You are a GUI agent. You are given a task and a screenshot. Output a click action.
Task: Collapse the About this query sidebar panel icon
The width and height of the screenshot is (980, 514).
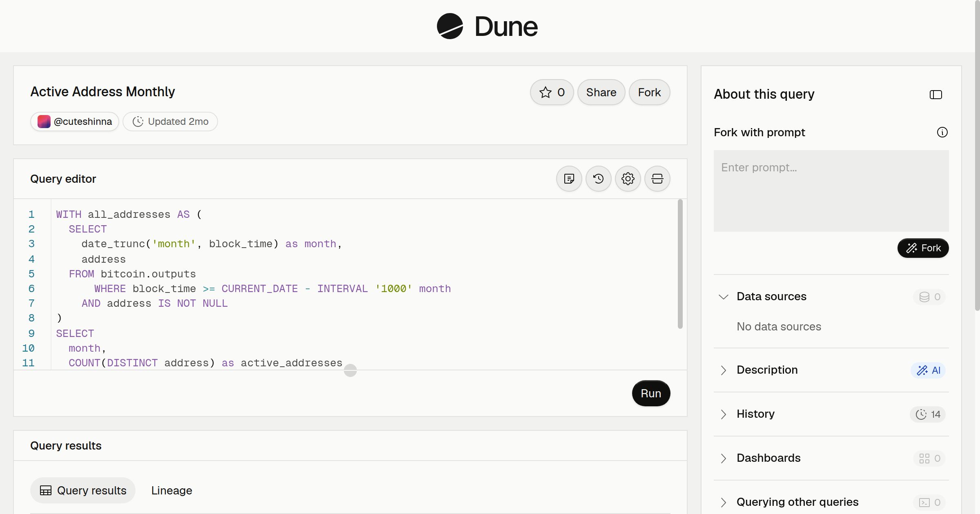[x=935, y=95]
